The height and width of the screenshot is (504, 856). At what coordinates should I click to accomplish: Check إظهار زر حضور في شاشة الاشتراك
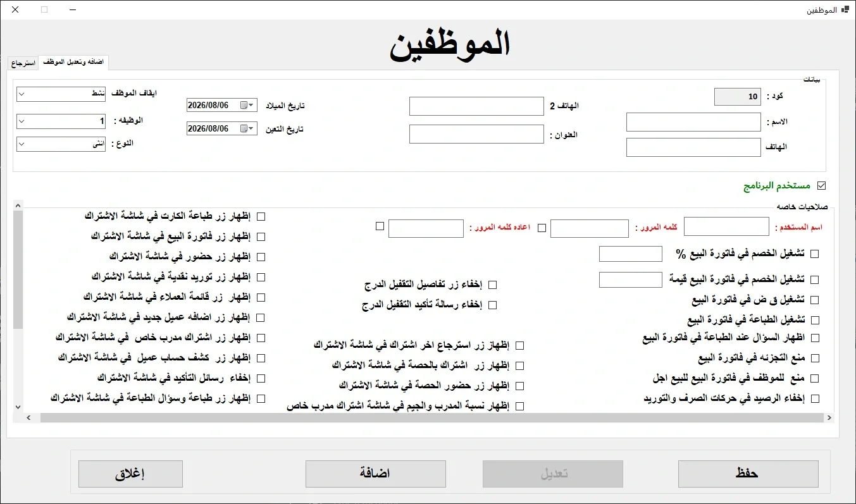pos(261,257)
